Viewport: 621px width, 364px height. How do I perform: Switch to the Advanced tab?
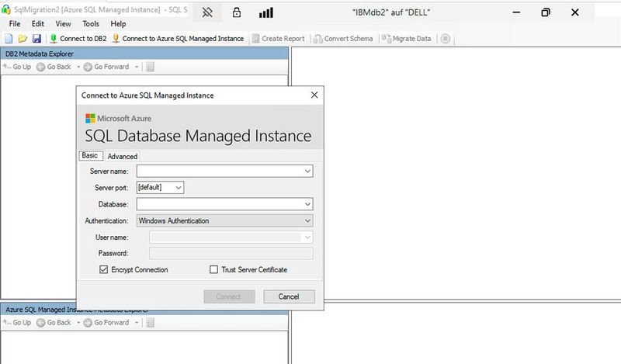pos(123,157)
